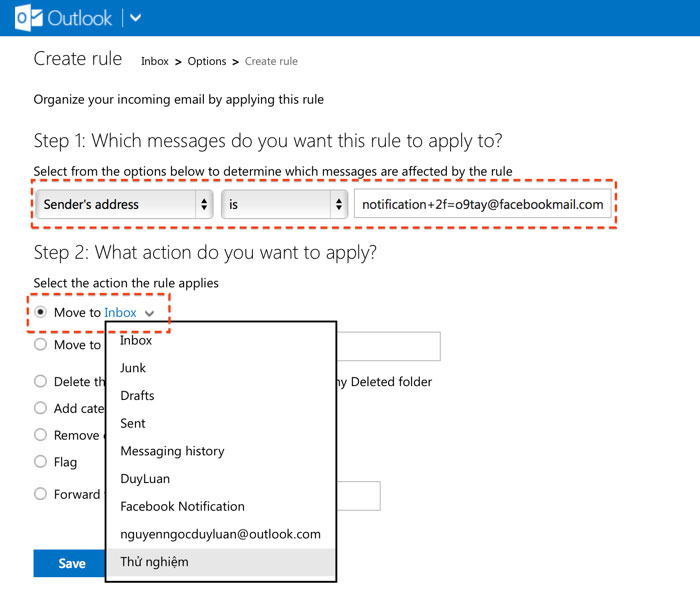Click the Outlook logo icon
700x595 pixels.
point(29,18)
